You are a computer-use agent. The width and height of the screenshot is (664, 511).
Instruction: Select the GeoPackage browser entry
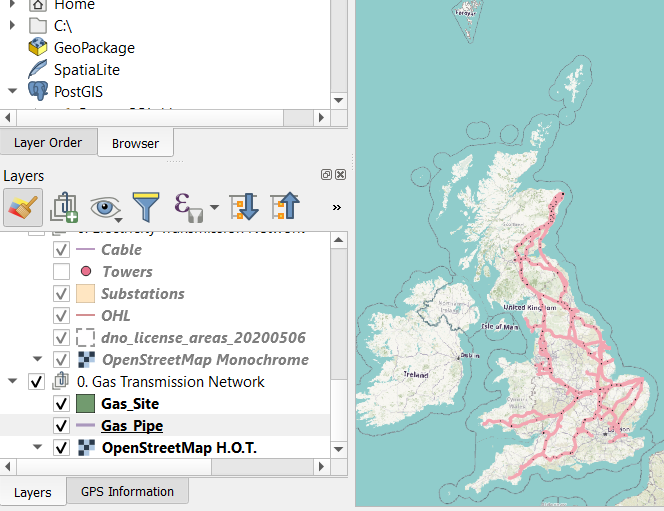click(94, 47)
